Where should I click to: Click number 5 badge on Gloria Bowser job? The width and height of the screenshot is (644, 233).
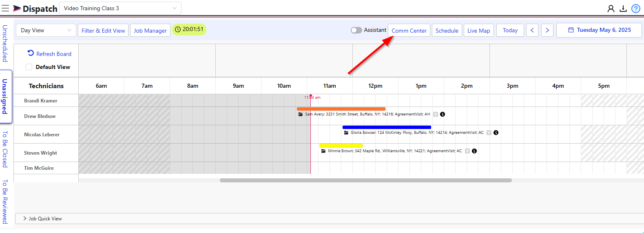tap(496, 133)
